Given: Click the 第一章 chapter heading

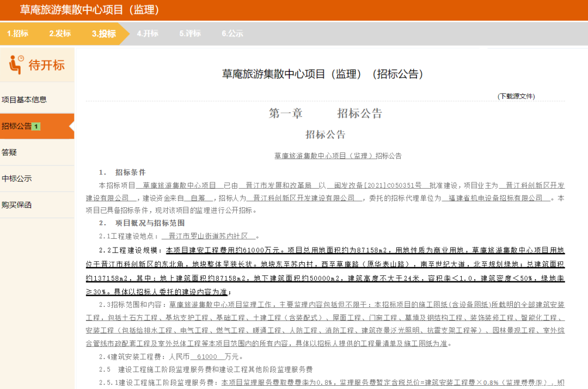Looking at the screenshot, I should (x=286, y=114).
